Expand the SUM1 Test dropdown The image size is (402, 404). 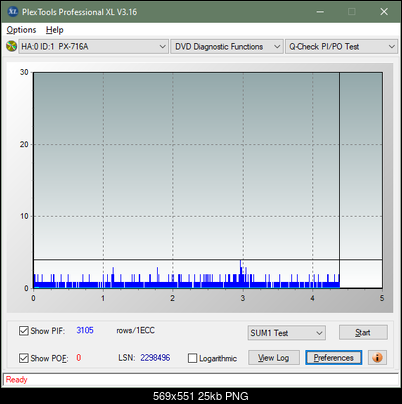tap(286, 333)
